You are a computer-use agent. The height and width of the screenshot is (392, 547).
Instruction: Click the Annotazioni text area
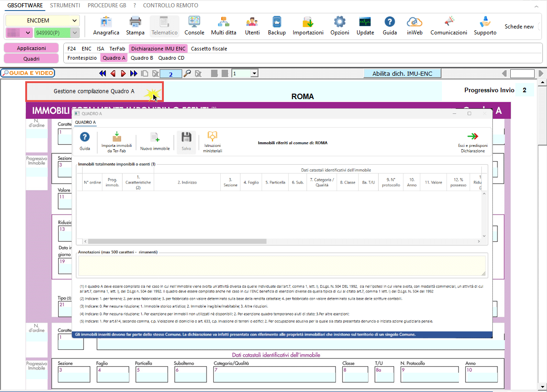282,266
